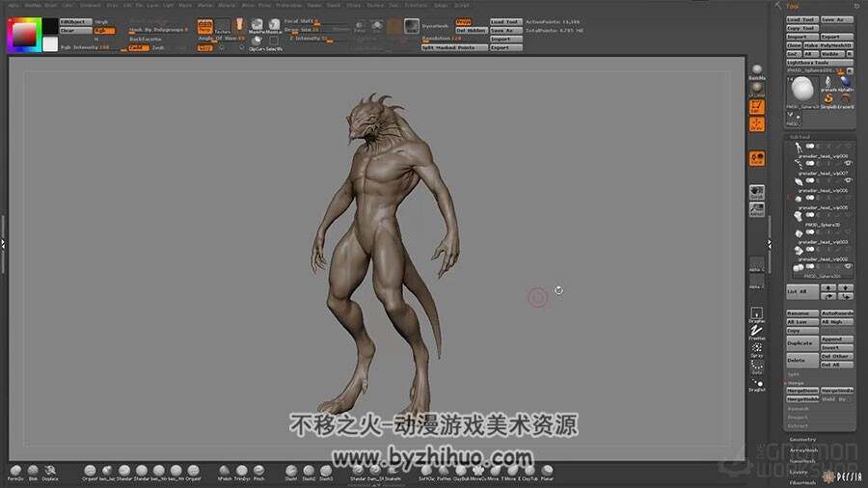Expand the Project subsection
Image resolution: width=868 pixels, height=488 pixels.
[798, 418]
